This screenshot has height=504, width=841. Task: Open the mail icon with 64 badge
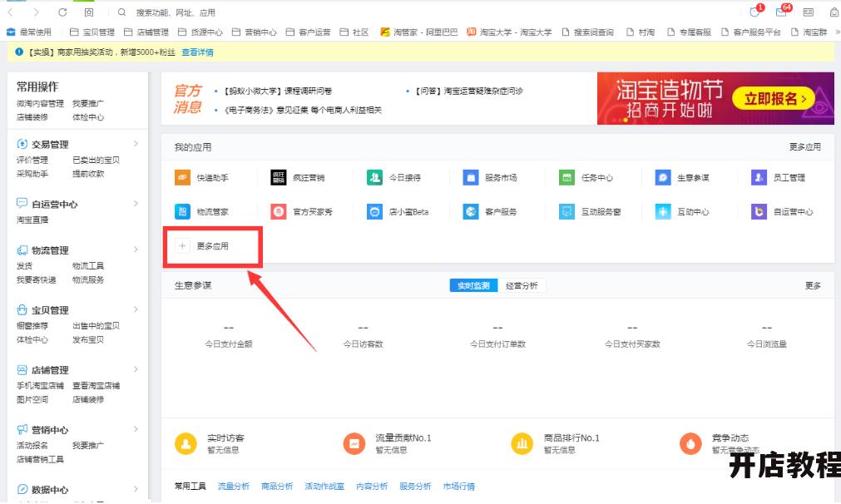pyautogui.click(x=783, y=12)
